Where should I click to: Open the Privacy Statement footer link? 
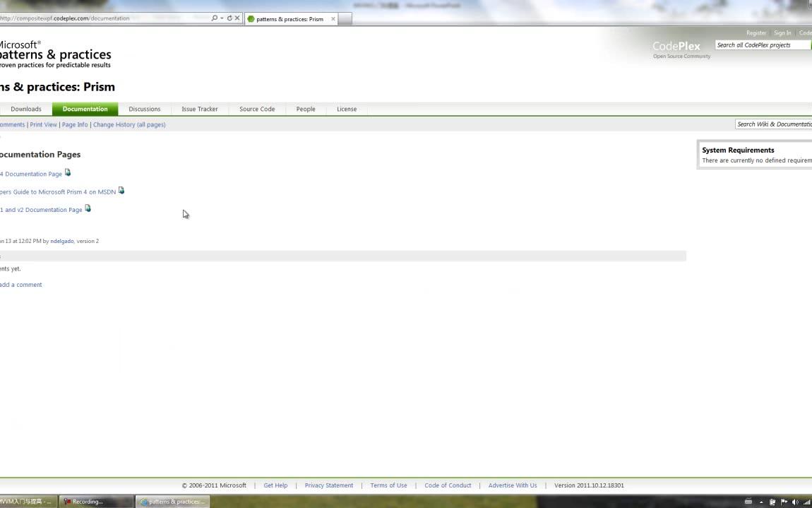click(329, 485)
